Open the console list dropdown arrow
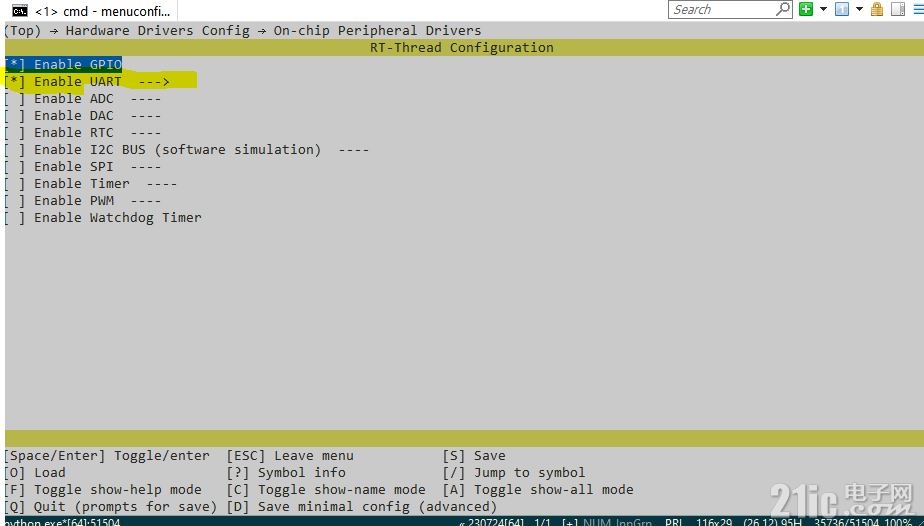Image resolution: width=924 pixels, height=526 pixels. click(x=859, y=9)
